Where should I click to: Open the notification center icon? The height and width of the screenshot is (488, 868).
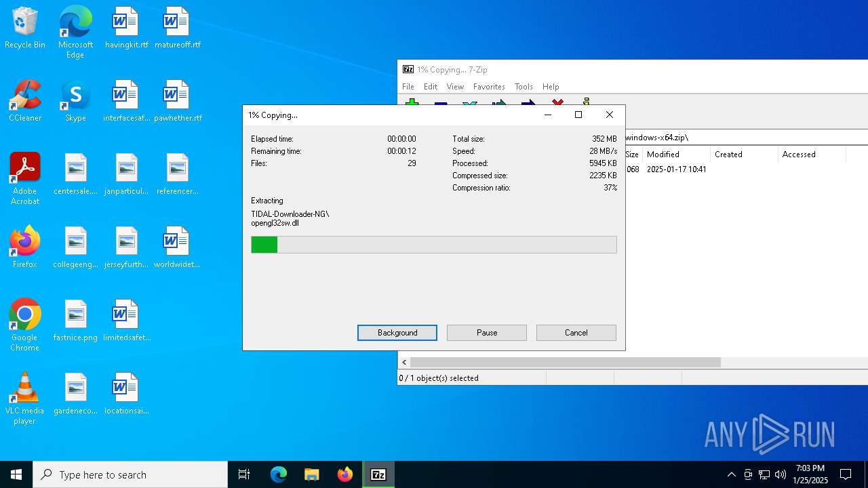(846, 474)
